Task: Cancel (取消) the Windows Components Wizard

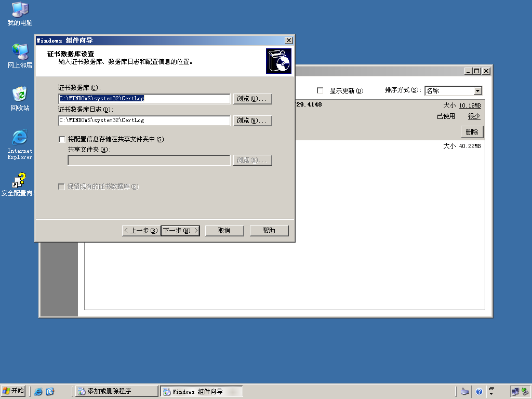Action: pos(224,231)
